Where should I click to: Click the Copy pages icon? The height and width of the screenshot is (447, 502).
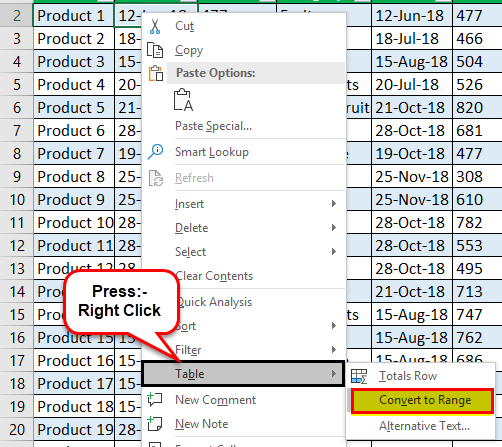point(155,50)
